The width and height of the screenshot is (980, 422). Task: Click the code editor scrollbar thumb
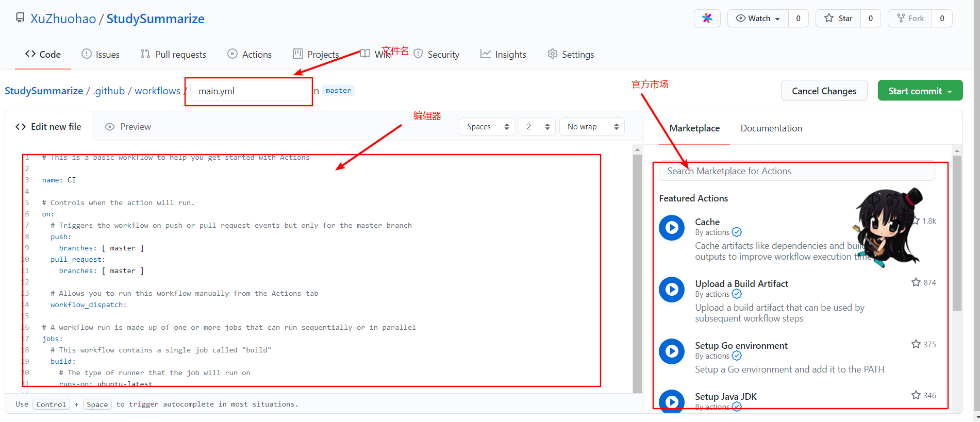pos(637,274)
